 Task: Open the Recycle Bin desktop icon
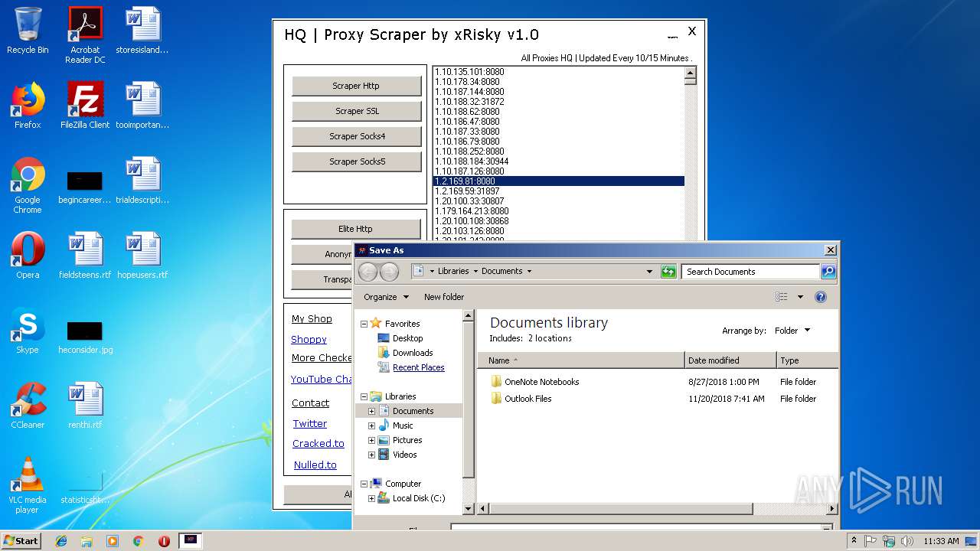[28, 31]
